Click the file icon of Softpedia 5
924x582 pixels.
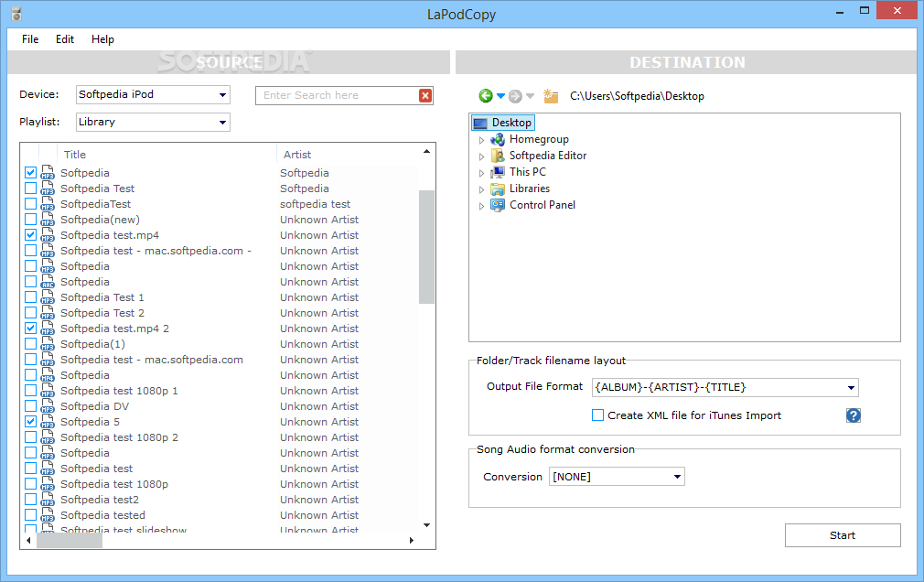coord(48,422)
